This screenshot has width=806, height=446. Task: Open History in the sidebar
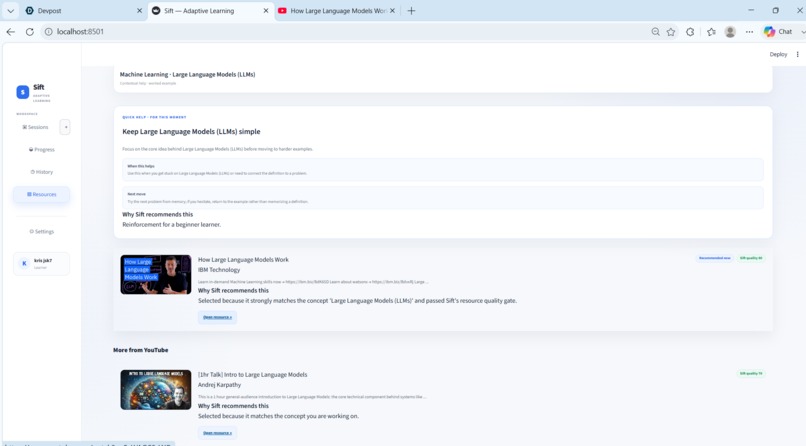point(42,172)
